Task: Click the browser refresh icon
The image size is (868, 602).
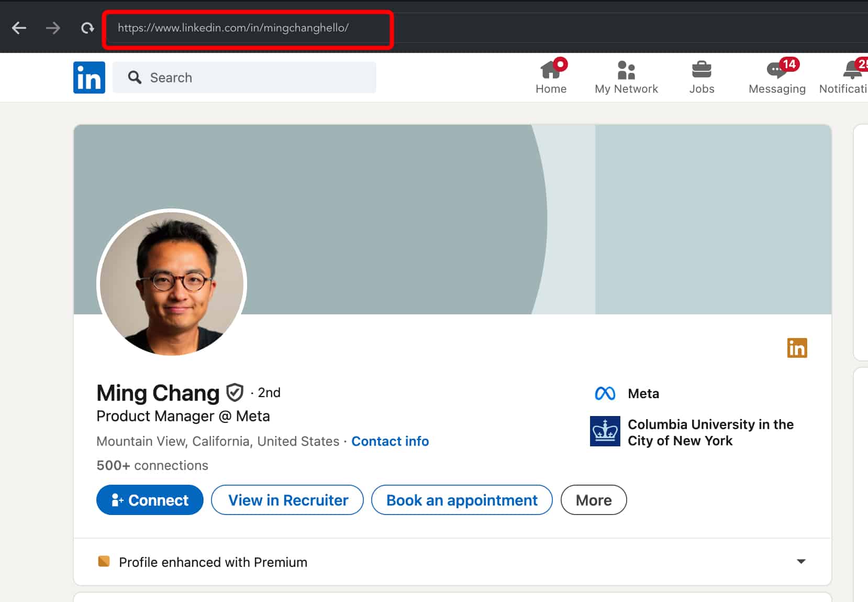Action: click(87, 28)
